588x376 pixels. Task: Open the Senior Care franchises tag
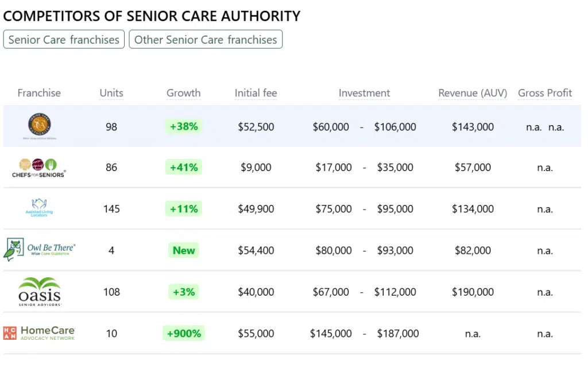[x=64, y=40]
